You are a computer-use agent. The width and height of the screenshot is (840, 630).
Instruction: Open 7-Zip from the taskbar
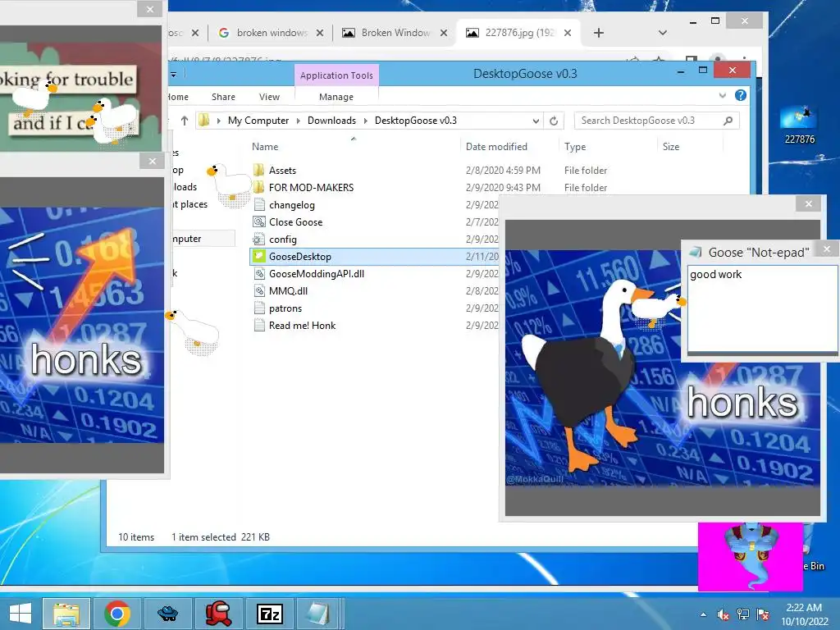pos(269,614)
